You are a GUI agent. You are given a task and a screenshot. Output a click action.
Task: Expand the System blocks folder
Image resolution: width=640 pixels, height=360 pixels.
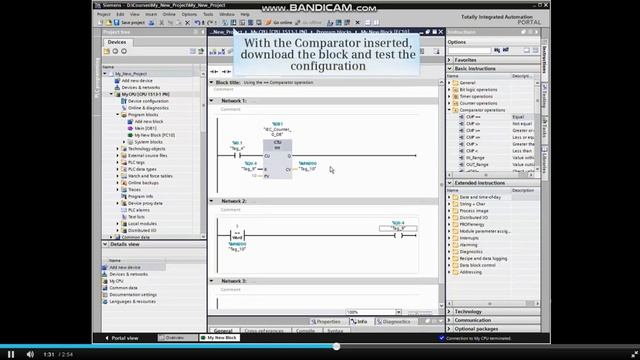(x=124, y=142)
